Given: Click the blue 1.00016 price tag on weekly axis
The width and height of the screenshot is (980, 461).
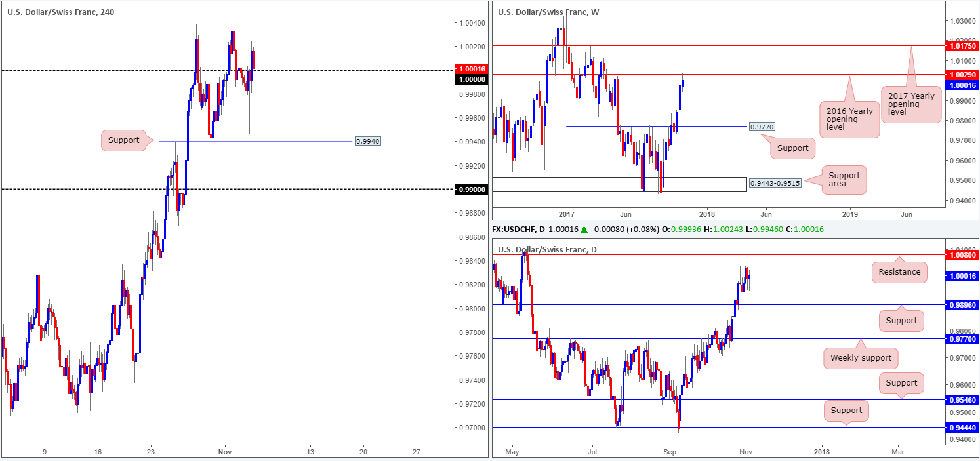Looking at the screenshot, I should click(961, 85).
